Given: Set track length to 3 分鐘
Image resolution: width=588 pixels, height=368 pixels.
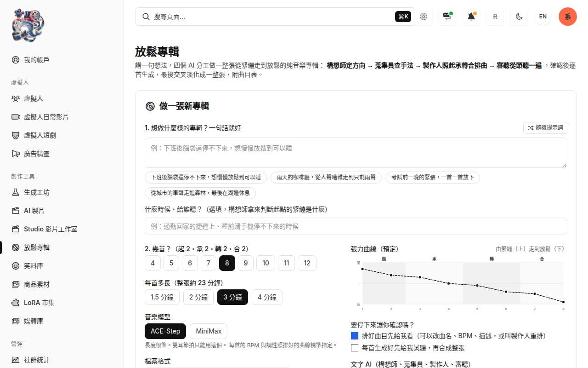Looking at the screenshot, I should tap(232, 297).
